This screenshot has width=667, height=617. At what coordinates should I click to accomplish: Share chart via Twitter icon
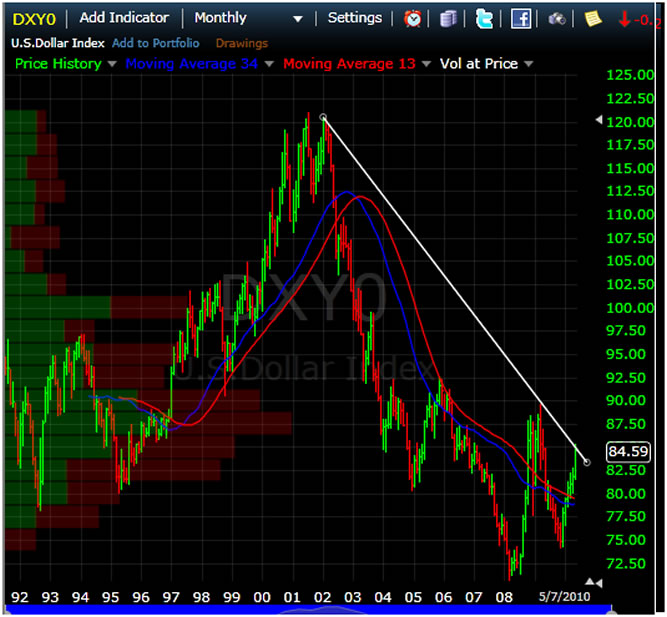484,19
